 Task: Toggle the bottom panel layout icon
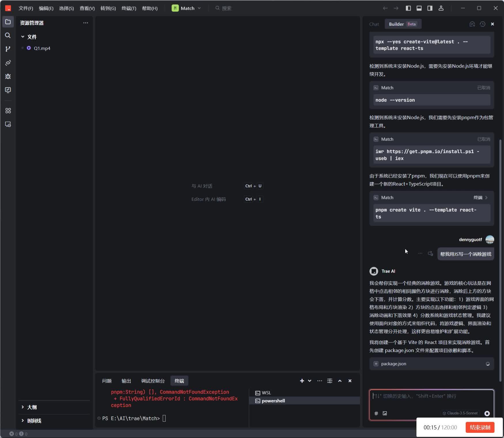point(419,8)
